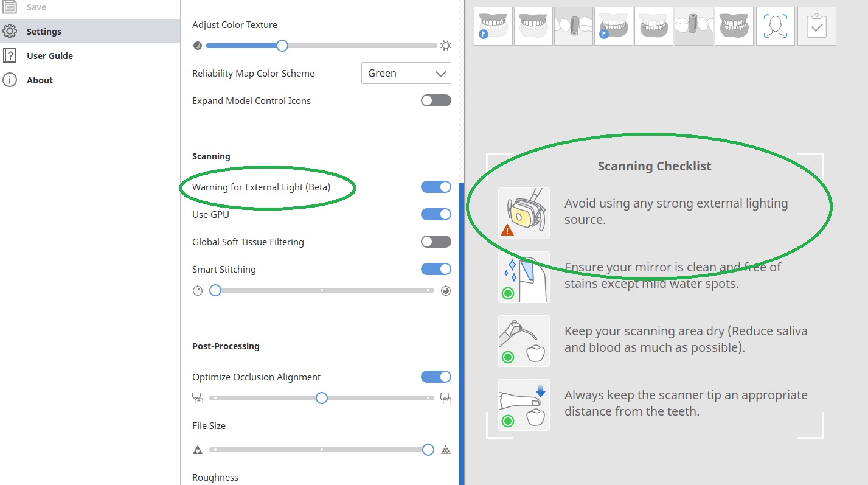Click the Adjust Color Texture slider handle
The width and height of the screenshot is (868, 485).
[282, 46]
